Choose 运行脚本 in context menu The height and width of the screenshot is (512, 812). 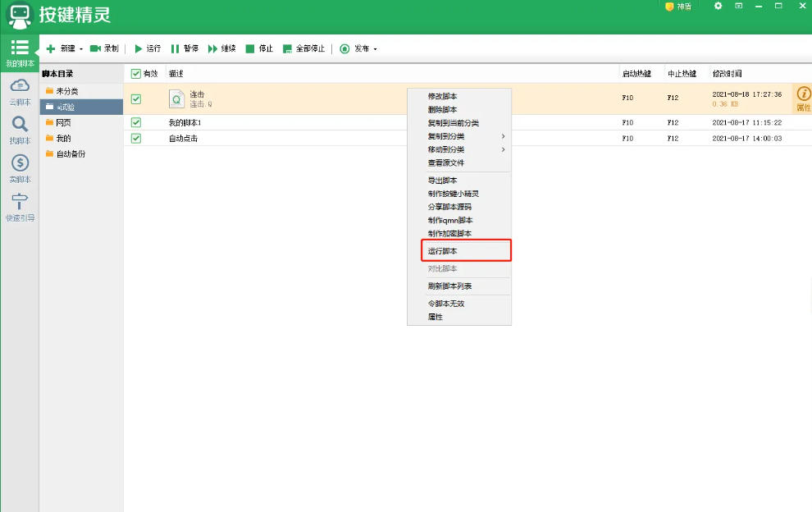click(459, 250)
